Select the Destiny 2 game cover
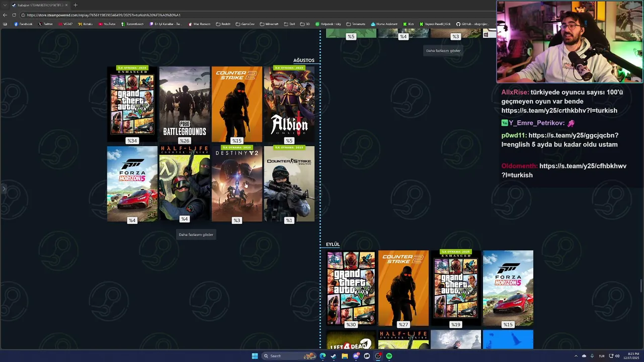The width and height of the screenshot is (644, 362). pyautogui.click(x=237, y=184)
